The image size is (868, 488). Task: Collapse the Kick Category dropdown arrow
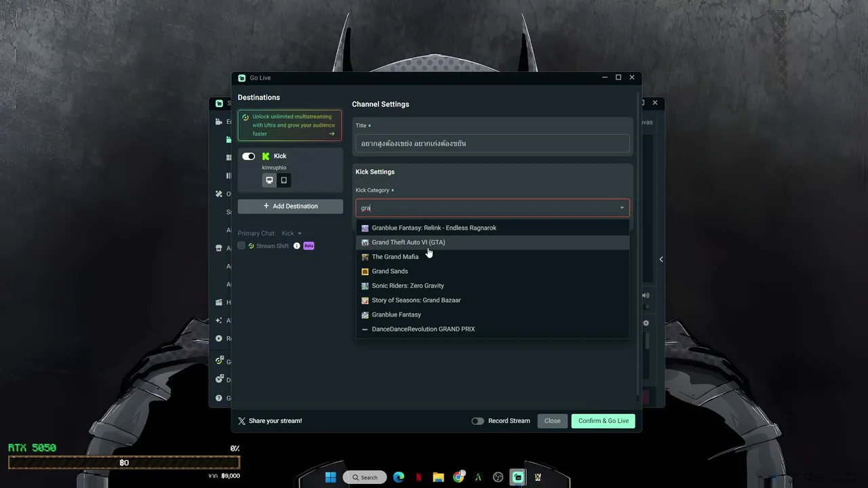click(x=622, y=208)
